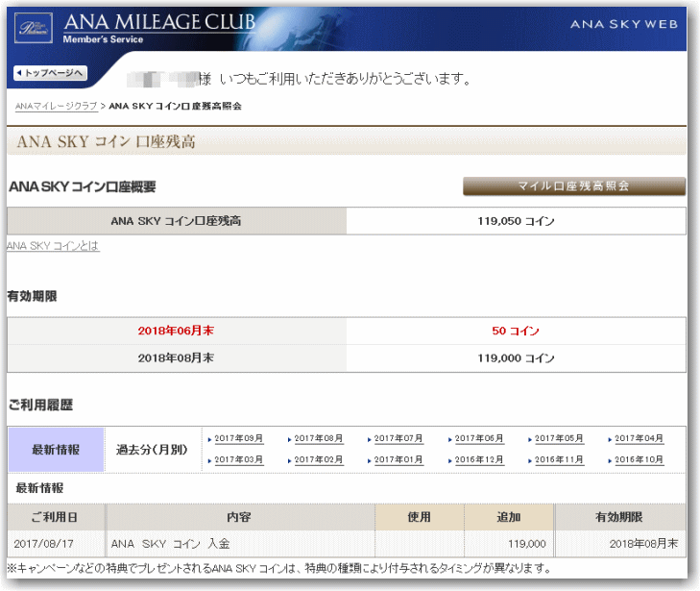
Task: Click the ご利用日 column header
Action: (x=55, y=517)
